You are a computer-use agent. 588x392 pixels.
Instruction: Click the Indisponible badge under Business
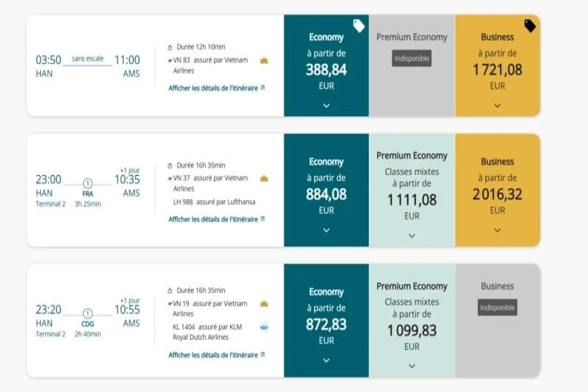pos(498,307)
